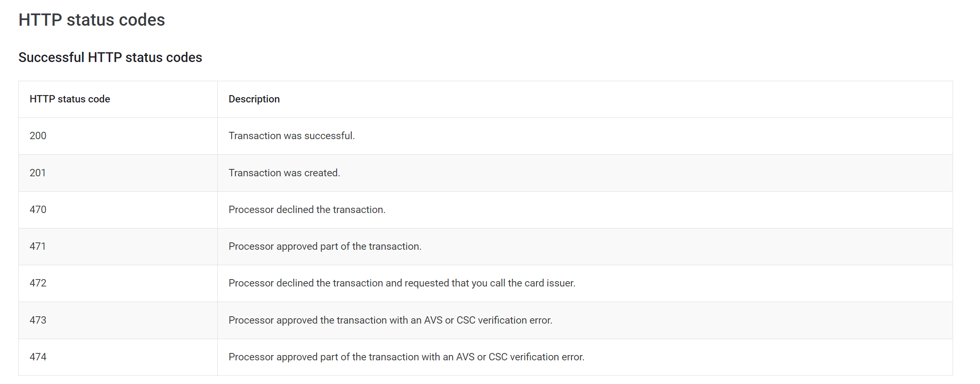Click the HTTP status code column header
This screenshot has height=384, width=980.
click(70, 99)
